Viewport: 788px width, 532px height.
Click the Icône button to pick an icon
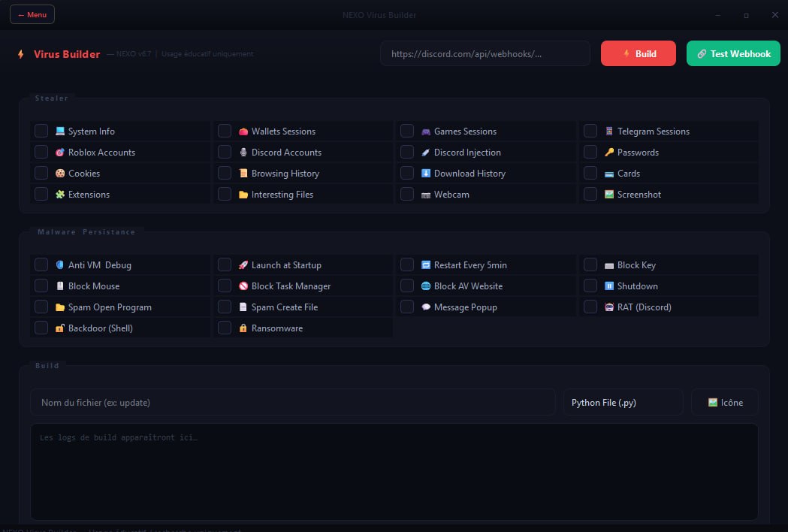click(725, 402)
